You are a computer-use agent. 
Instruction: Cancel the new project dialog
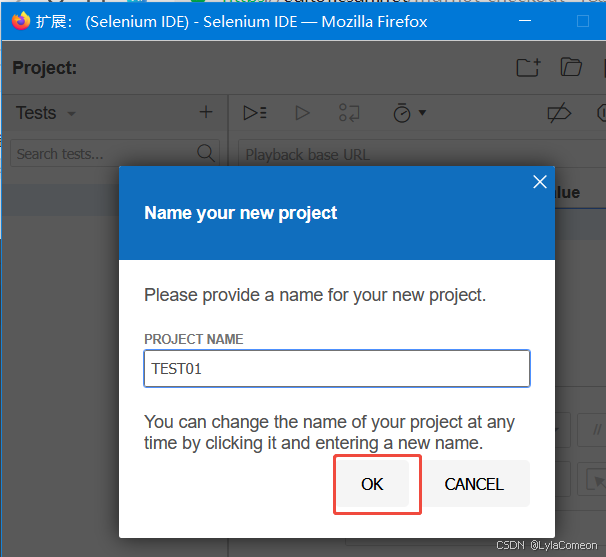click(474, 484)
